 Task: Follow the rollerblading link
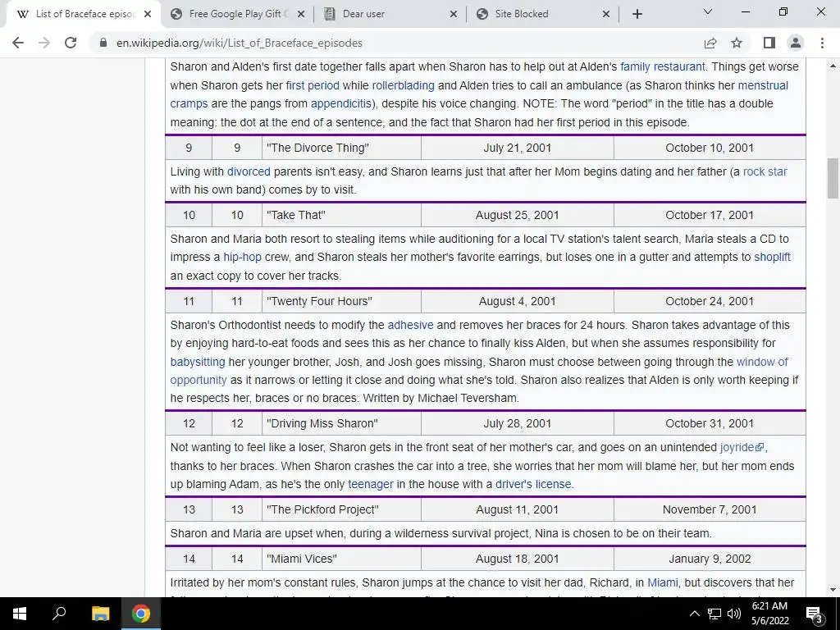point(403,85)
